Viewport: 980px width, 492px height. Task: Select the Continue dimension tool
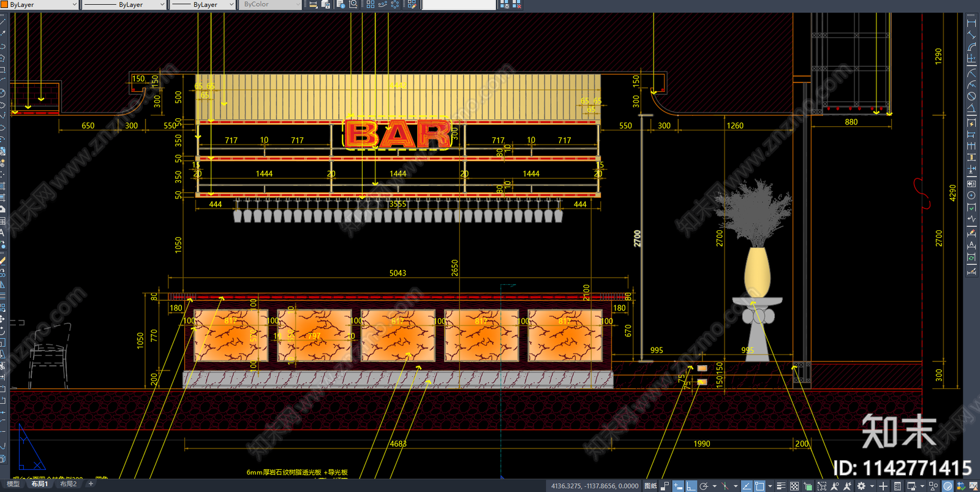click(971, 146)
